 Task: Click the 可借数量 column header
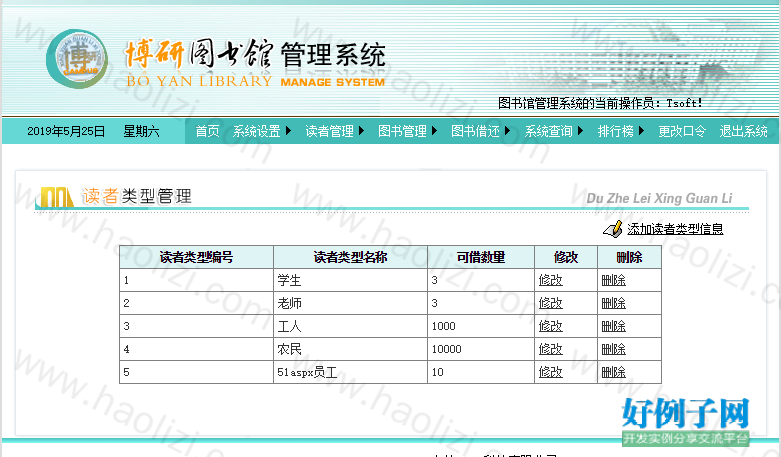click(x=481, y=257)
